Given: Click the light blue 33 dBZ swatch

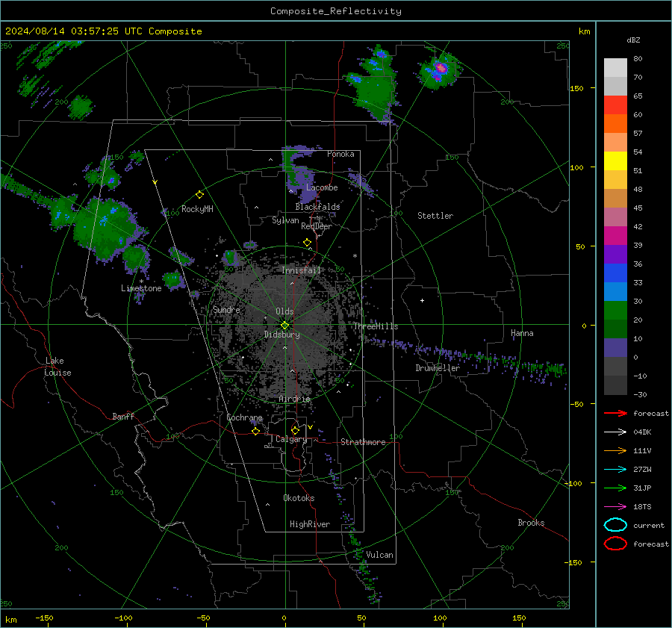Looking at the screenshot, I should coord(615,292).
